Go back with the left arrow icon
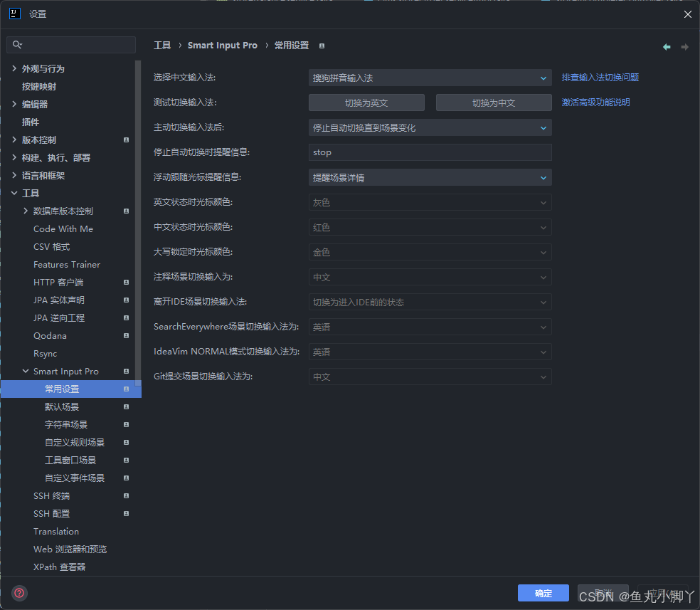700x610 pixels. [x=667, y=47]
